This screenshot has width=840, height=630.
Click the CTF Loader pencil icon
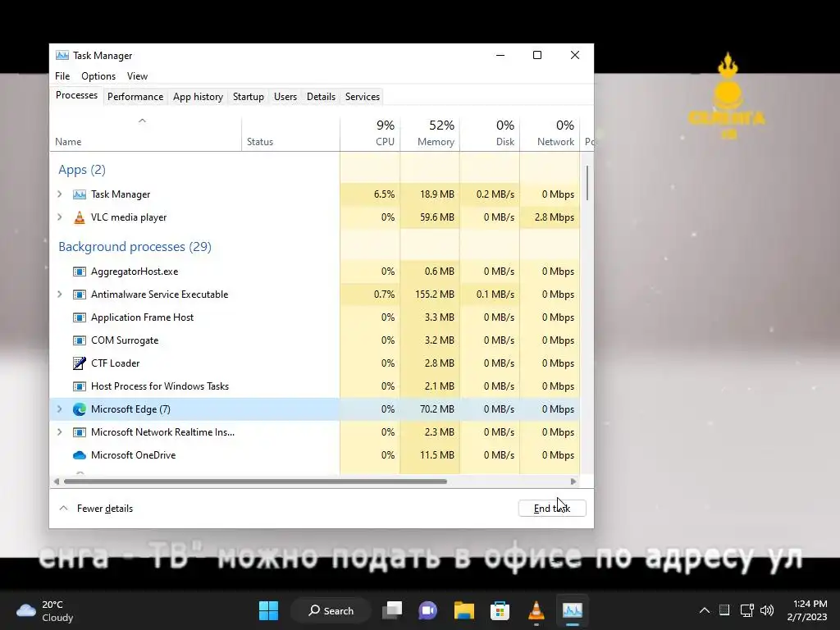coord(80,363)
